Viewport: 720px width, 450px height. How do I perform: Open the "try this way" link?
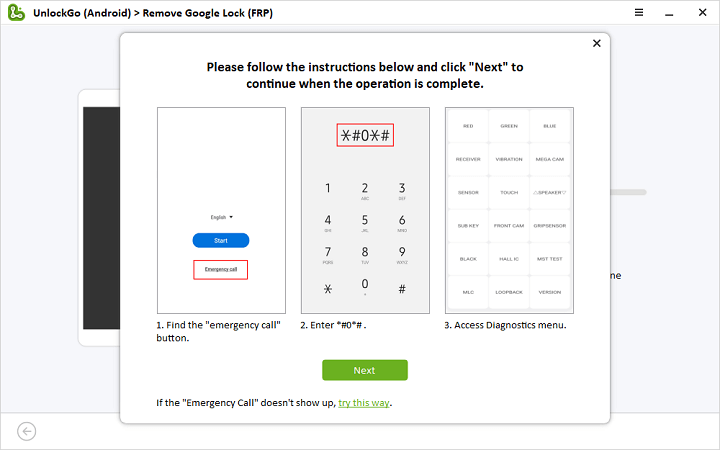point(364,403)
